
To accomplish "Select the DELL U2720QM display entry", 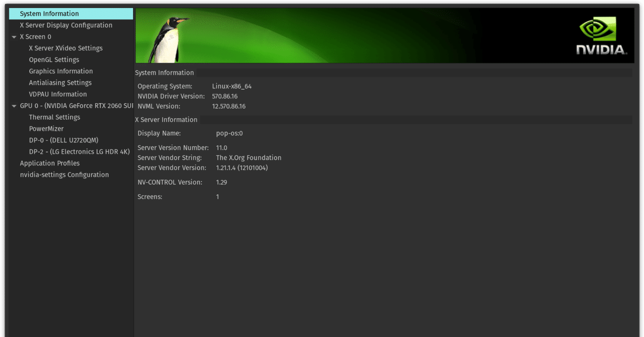I will tap(63, 140).
